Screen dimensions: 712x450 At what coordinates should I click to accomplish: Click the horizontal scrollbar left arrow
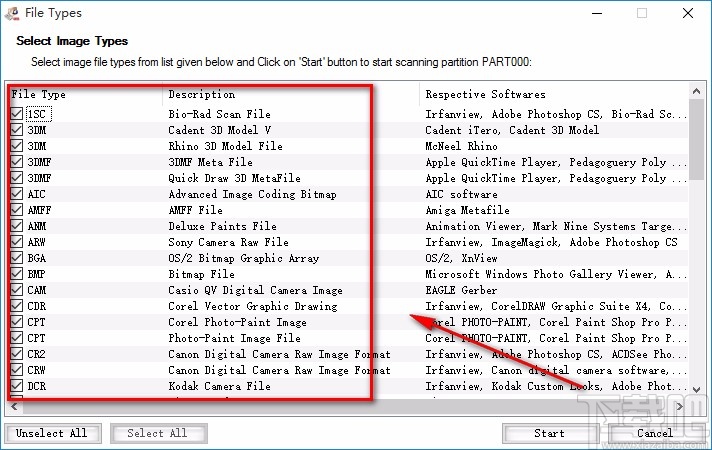point(14,406)
